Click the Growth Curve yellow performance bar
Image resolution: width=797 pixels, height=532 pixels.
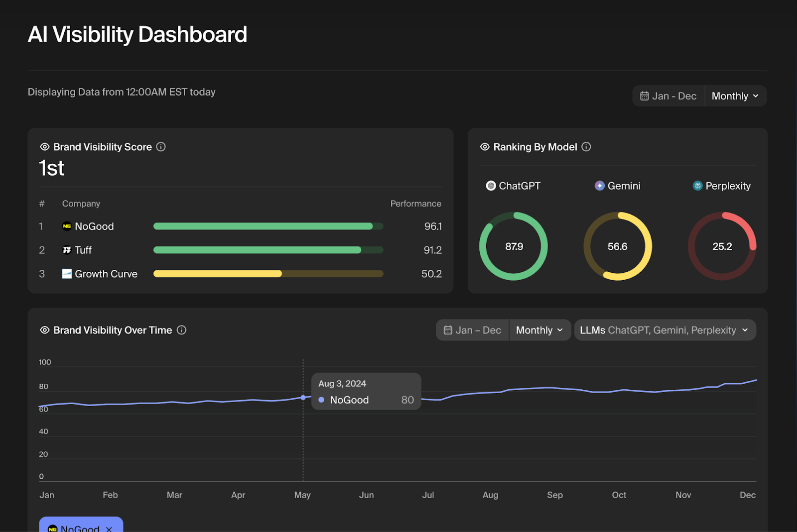point(218,274)
